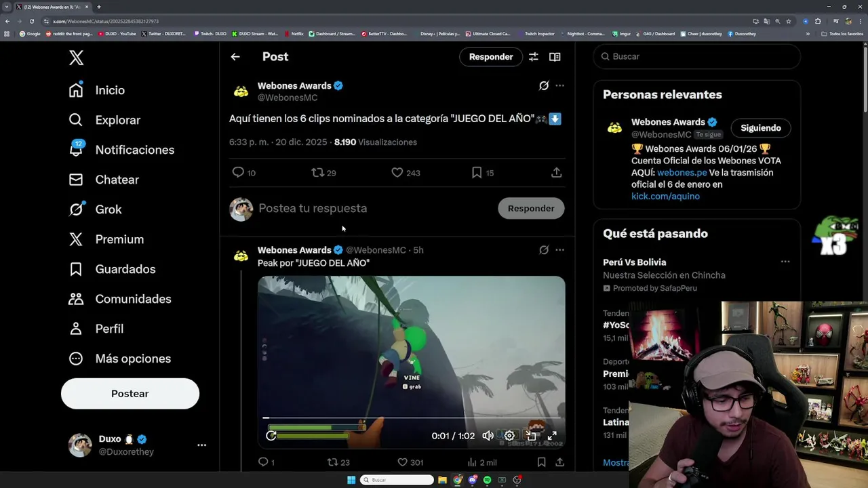Image resolution: width=868 pixels, height=488 pixels.
Task: Click Siguiendo button for Webones Awards
Action: 761,128
